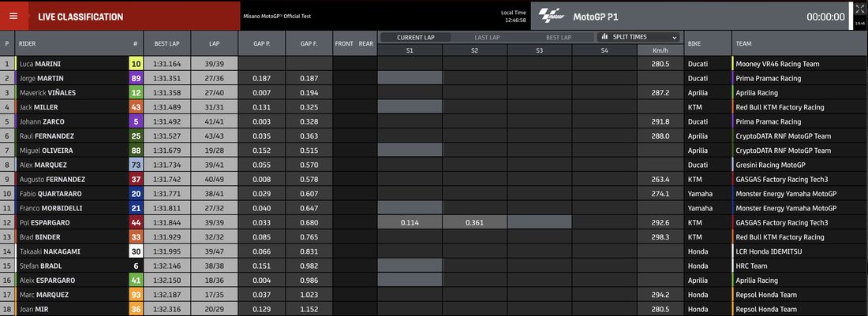Sort by Best Lap column header

tap(166, 43)
